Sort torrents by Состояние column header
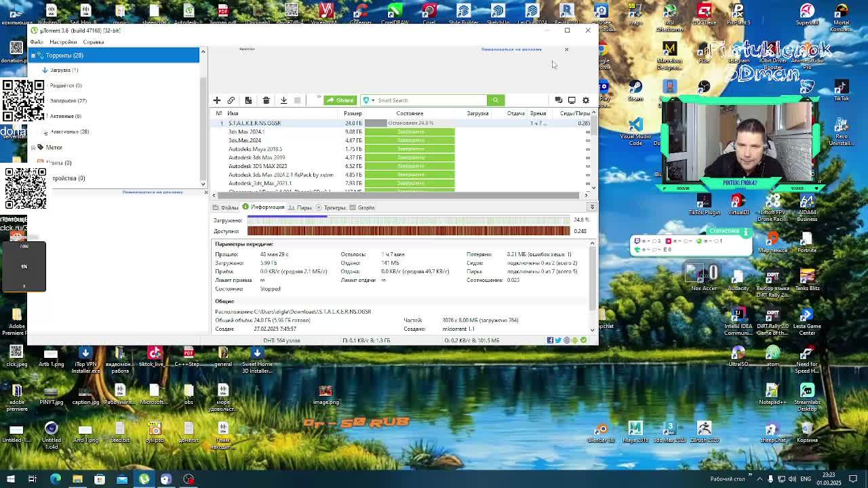This screenshot has height=488, width=868. coord(410,114)
